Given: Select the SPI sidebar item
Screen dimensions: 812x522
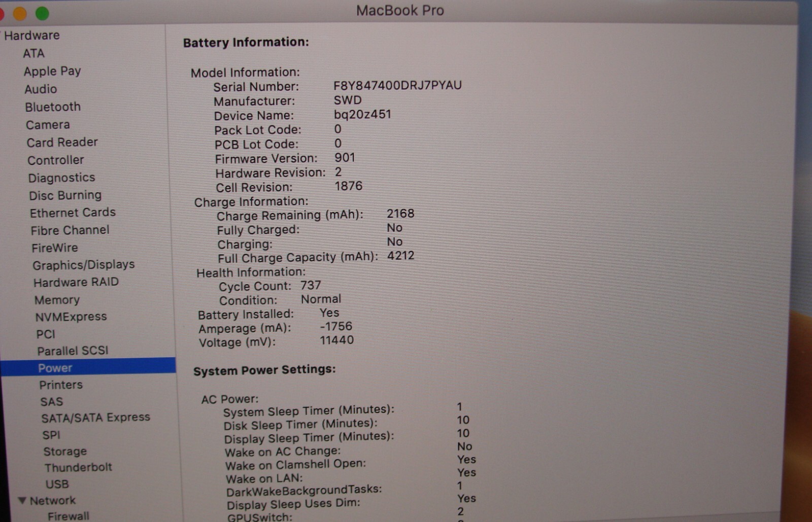Looking at the screenshot, I should coord(51,435).
